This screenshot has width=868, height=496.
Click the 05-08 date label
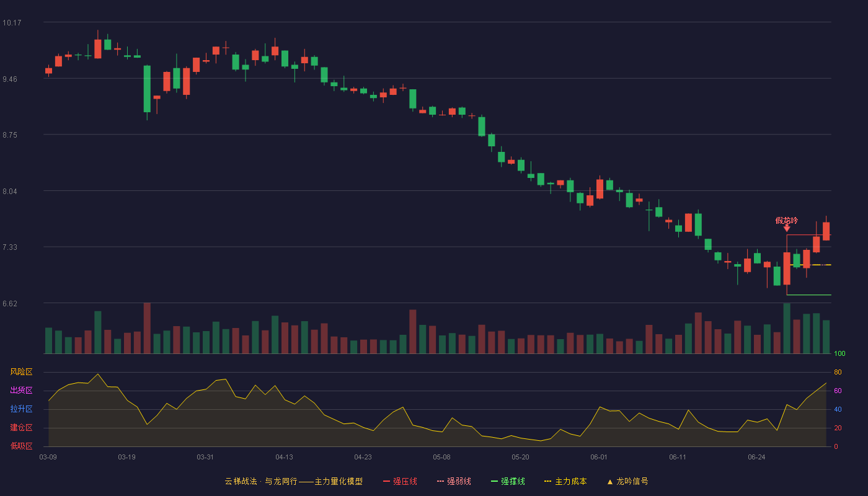tap(441, 457)
